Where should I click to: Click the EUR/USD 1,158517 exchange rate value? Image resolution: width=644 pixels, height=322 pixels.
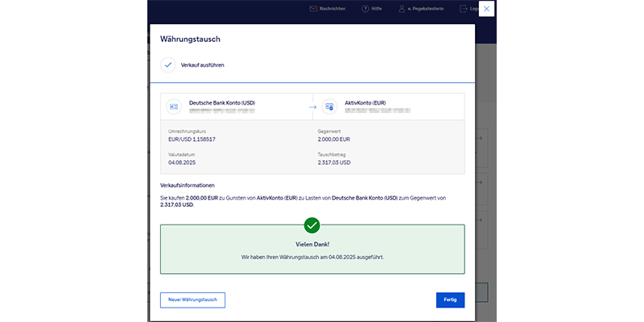192,139
